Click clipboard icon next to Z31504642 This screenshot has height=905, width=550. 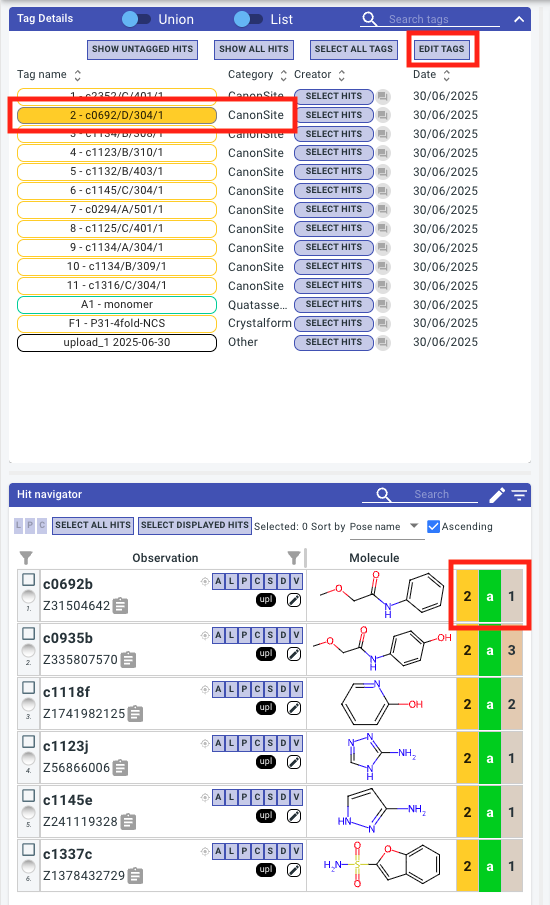pyautogui.click(x=121, y=605)
